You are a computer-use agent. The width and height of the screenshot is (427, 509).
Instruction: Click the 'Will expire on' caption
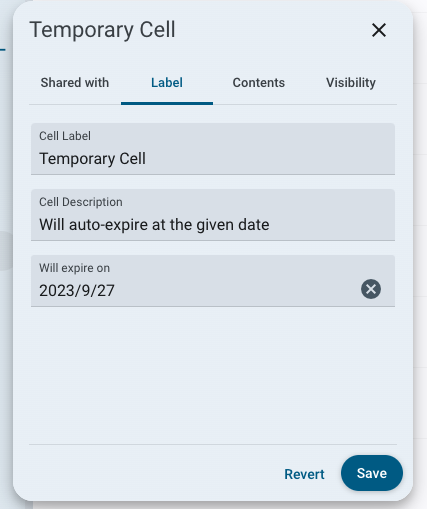74,268
